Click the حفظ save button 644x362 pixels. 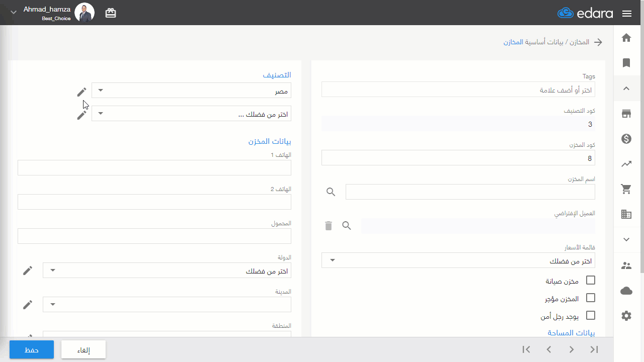point(32,349)
